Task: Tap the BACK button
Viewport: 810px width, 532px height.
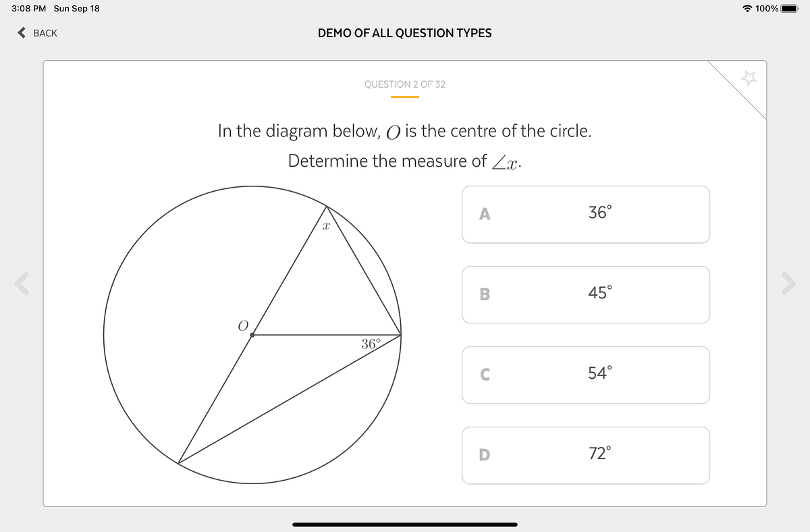Action: click(37, 32)
